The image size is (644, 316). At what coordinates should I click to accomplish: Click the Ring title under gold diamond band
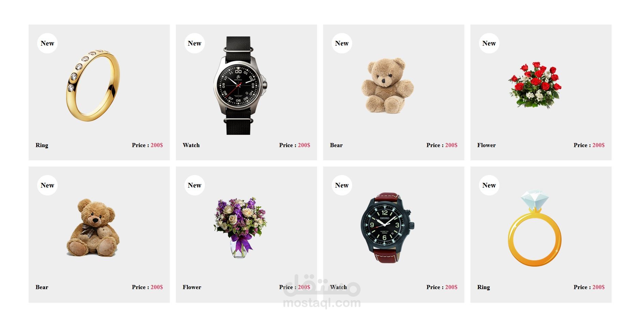point(42,145)
